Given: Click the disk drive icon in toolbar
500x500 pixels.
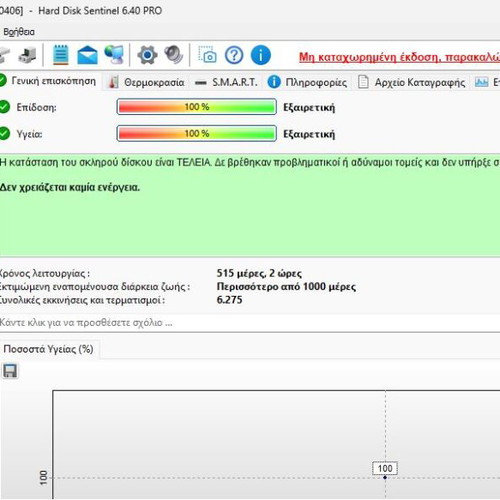Looking at the screenshot, I should click(x=27, y=55).
